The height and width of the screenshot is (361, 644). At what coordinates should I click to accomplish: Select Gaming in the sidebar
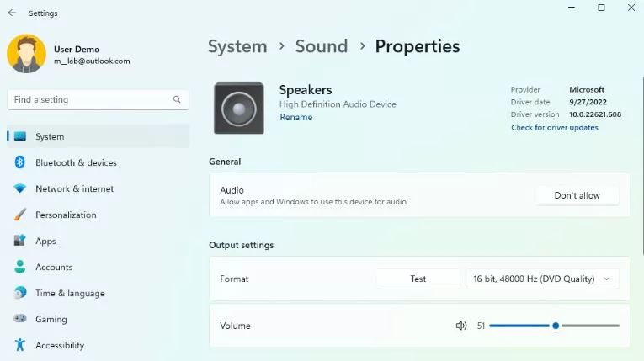pos(98,319)
